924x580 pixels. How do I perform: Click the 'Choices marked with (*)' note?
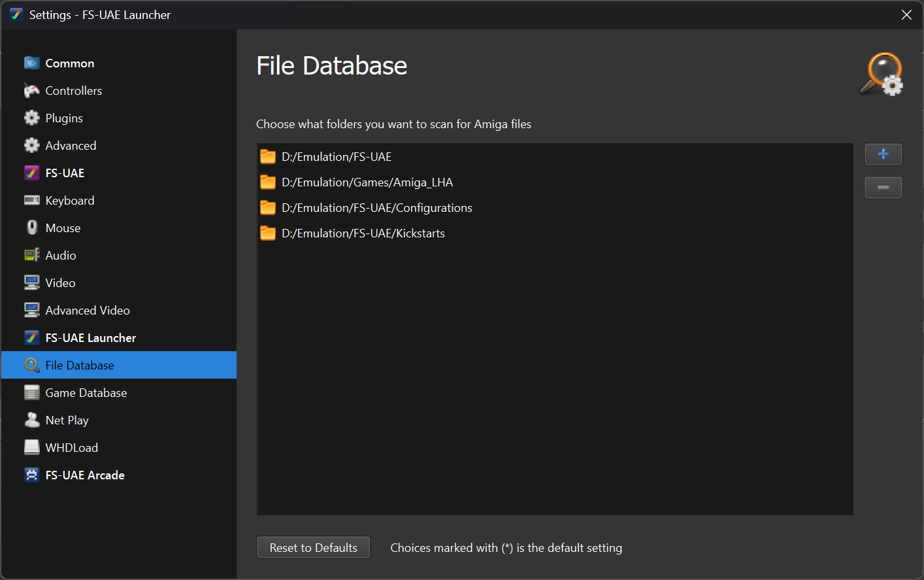point(506,548)
